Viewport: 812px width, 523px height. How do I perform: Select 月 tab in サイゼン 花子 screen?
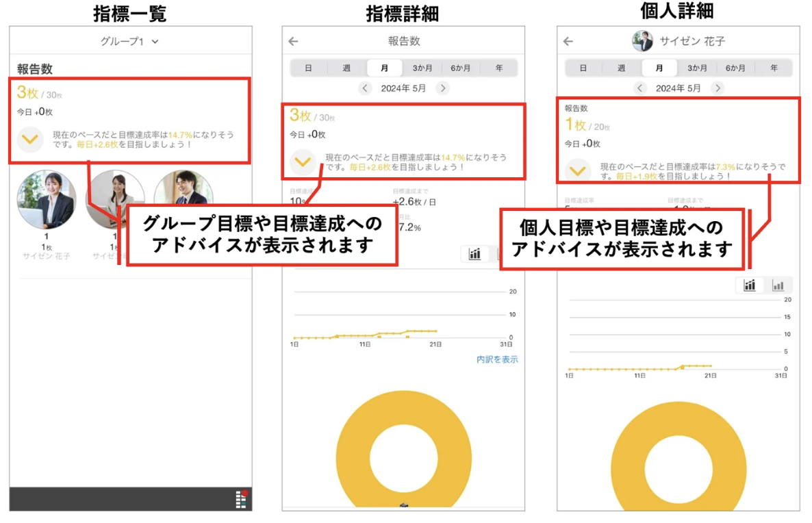click(659, 68)
